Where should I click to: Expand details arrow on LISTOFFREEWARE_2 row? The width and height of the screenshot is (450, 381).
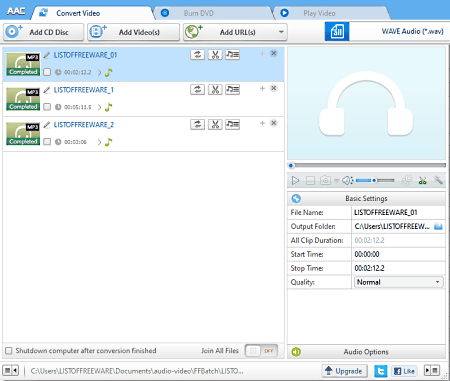point(99,142)
